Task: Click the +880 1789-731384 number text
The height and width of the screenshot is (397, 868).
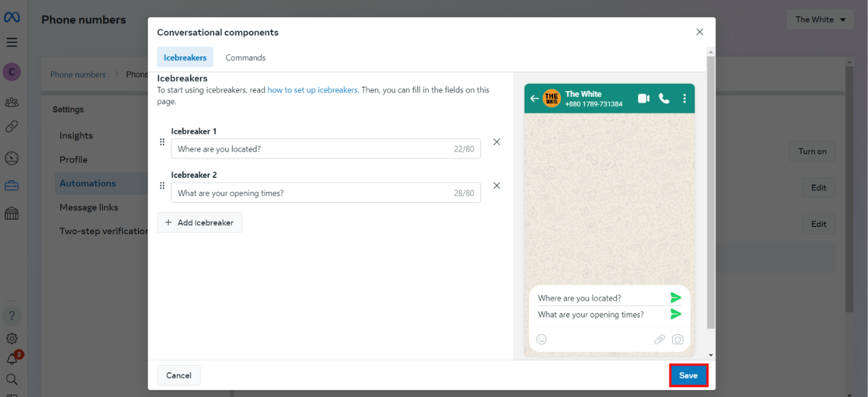Action: click(x=593, y=104)
